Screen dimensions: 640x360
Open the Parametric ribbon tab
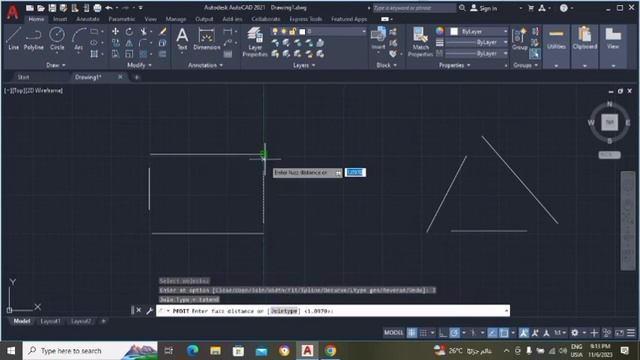122,19
